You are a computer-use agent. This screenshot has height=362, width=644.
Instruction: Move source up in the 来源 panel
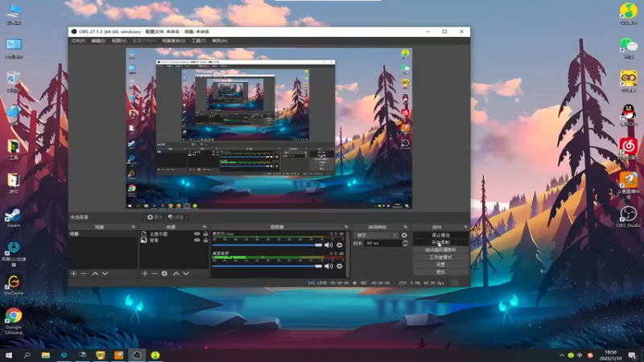point(175,274)
